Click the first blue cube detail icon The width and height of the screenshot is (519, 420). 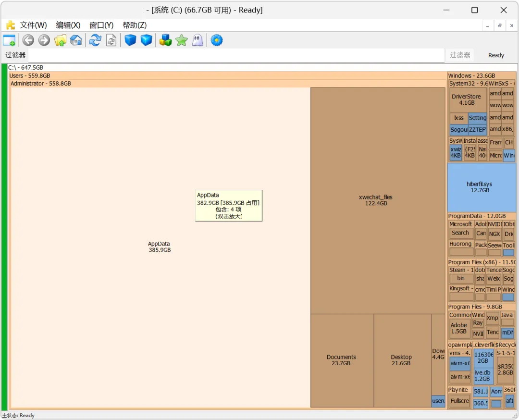click(130, 40)
